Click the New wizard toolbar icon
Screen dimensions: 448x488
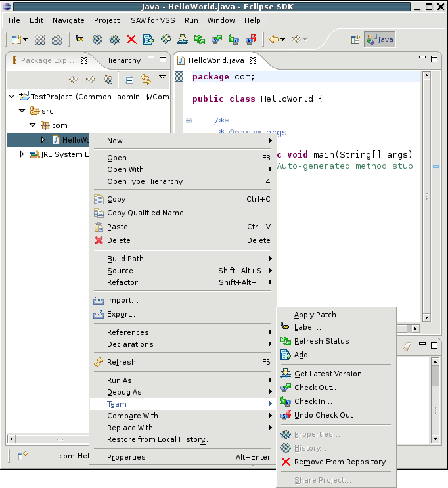click(16, 39)
